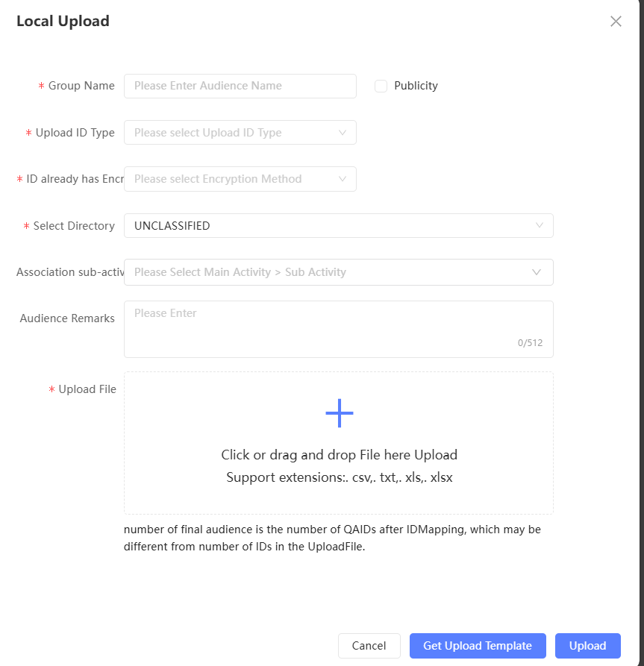The height and width of the screenshot is (666, 644).
Task: Click the Encryption Method chevron arrow
Action: click(343, 179)
